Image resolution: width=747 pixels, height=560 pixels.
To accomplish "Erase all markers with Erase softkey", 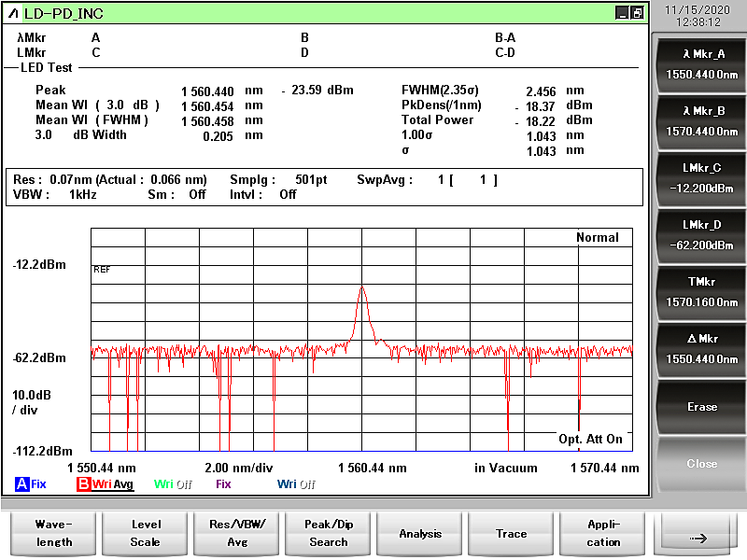I will pos(702,406).
